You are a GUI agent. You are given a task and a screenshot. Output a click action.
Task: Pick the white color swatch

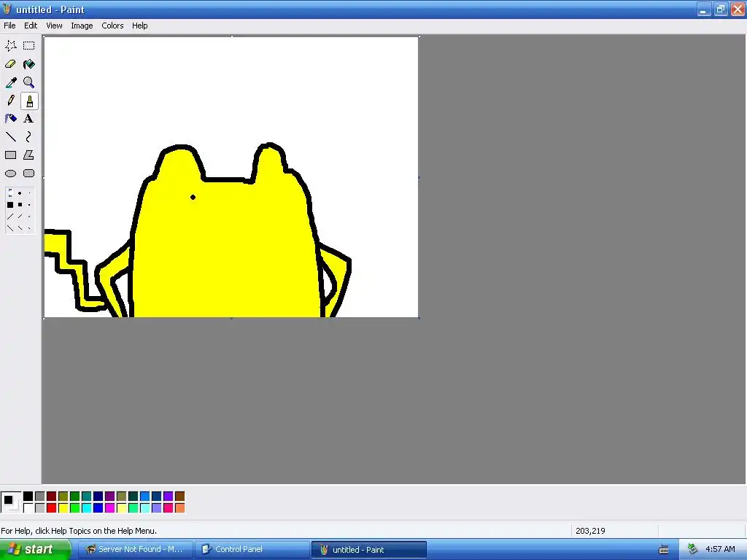pyautogui.click(x=28, y=508)
